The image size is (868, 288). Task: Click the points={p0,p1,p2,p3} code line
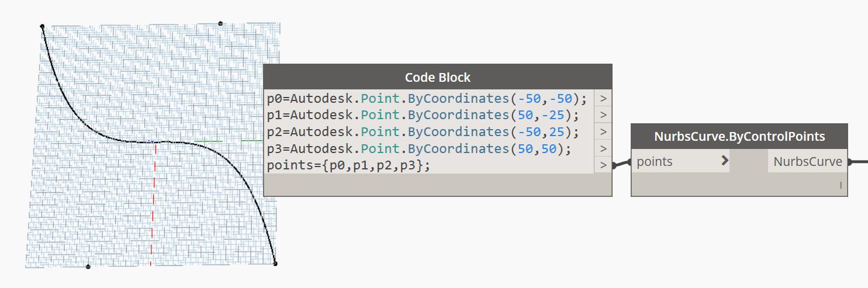click(x=348, y=165)
